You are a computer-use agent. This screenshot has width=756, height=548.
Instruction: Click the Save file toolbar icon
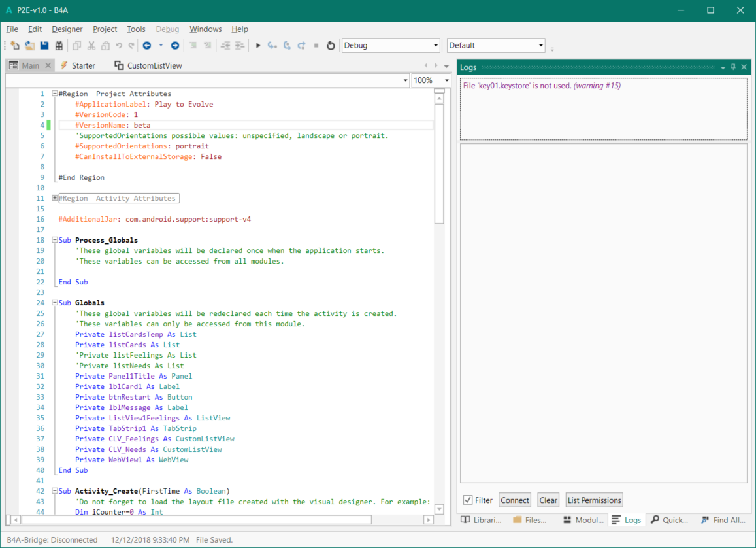(44, 46)
